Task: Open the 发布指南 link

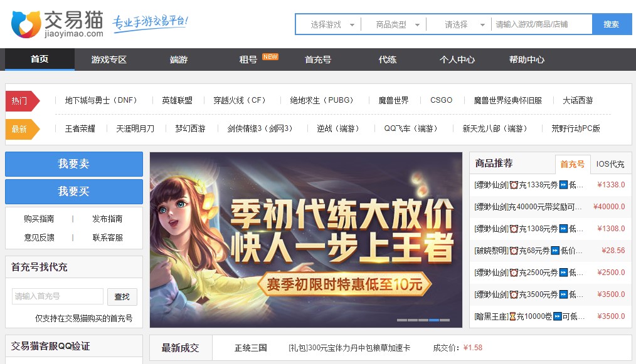Action: (x=107, y=219)
